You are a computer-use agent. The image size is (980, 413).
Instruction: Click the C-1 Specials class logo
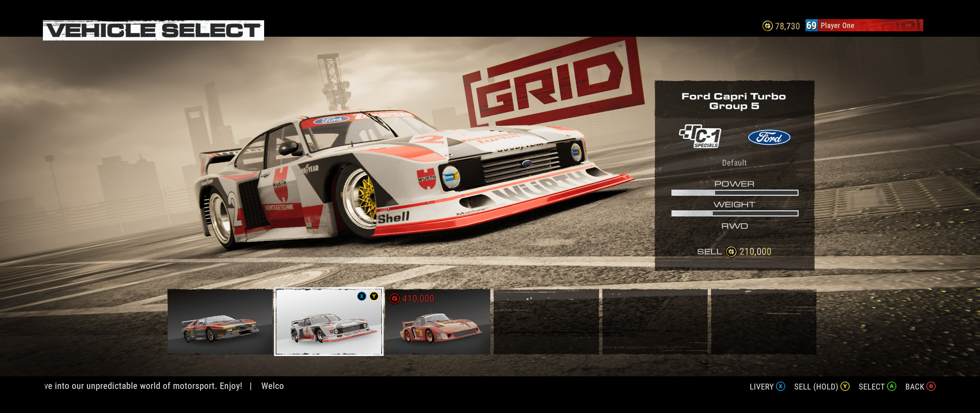(700, 137)
